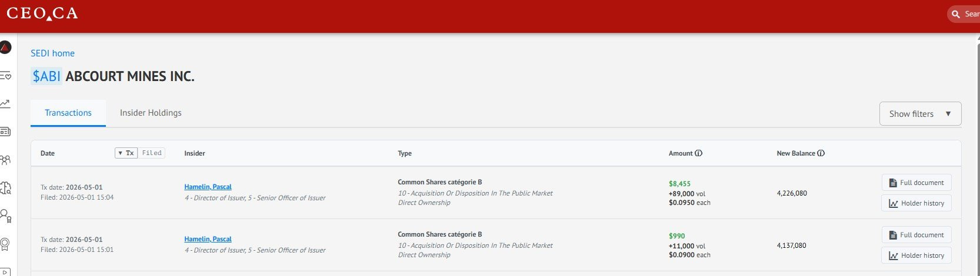
Task: Open the watchlist heart-list sidebar icon
Action: (x=5, y=76)
